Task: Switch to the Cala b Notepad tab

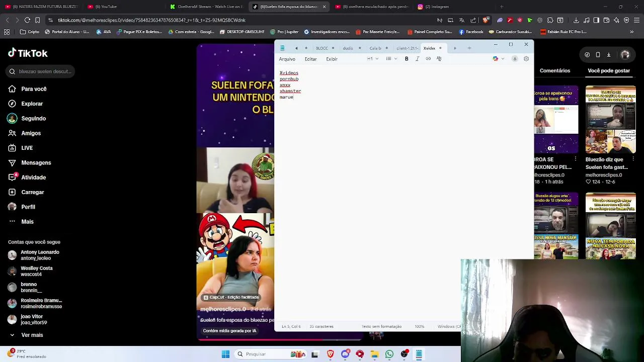Action: pyautogui.click(x=375, y=48)
